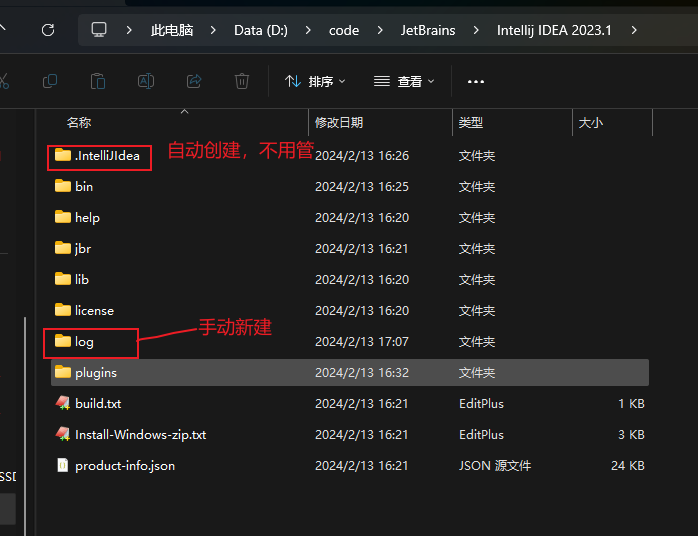Click the help folder icon
698x536 pixels.
[x=63, y=217]
